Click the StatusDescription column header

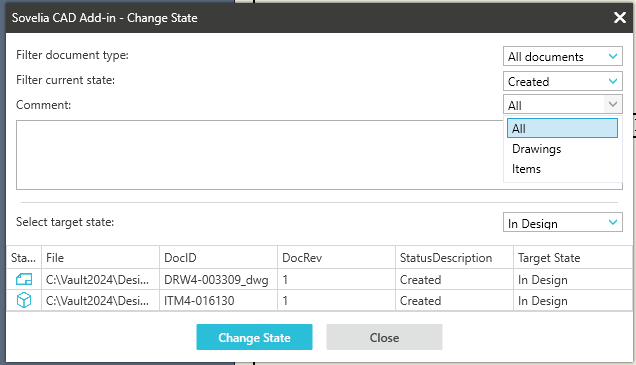454,258
